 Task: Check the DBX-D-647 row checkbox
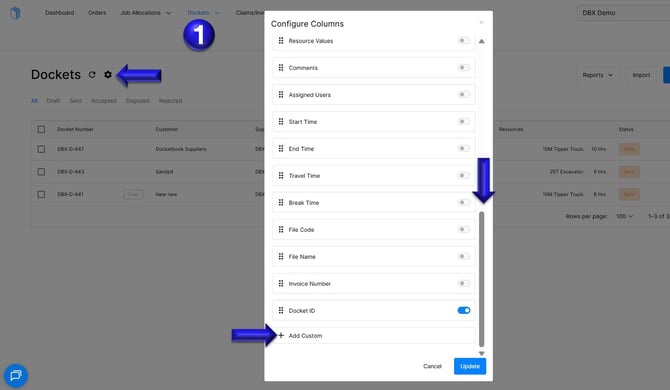41,149
